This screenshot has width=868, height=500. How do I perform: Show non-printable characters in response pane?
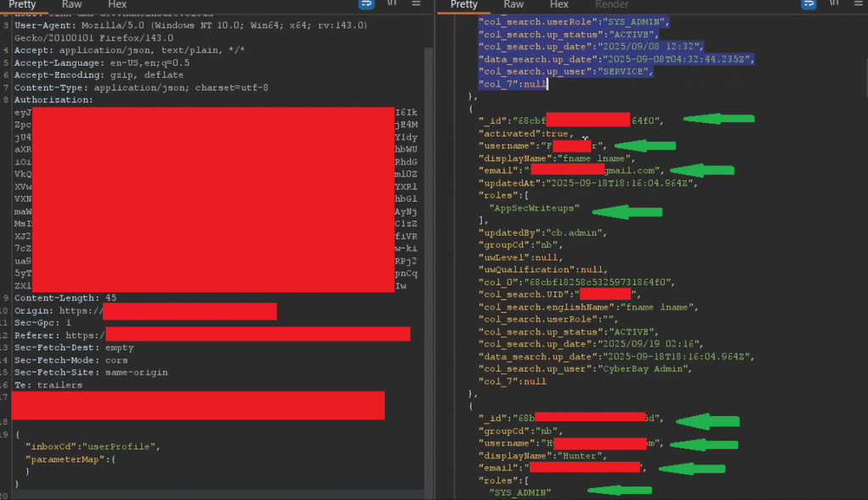tap(832, 4)
